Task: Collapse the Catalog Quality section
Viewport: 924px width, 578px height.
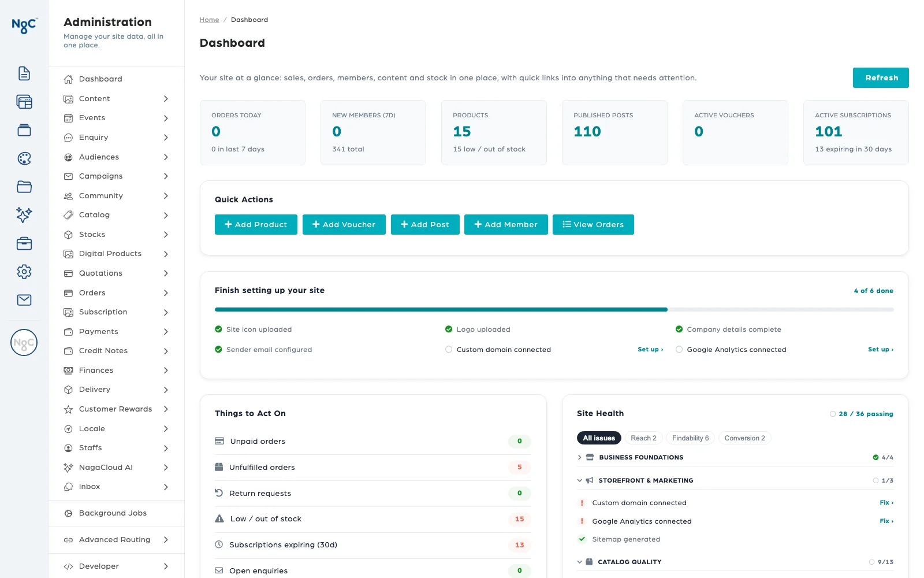Action: [x=580, y=562]
